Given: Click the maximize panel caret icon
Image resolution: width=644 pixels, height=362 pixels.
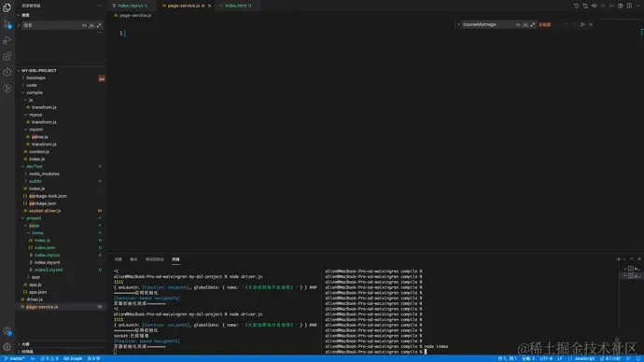Looking at the screenshot, I should 632,259.
